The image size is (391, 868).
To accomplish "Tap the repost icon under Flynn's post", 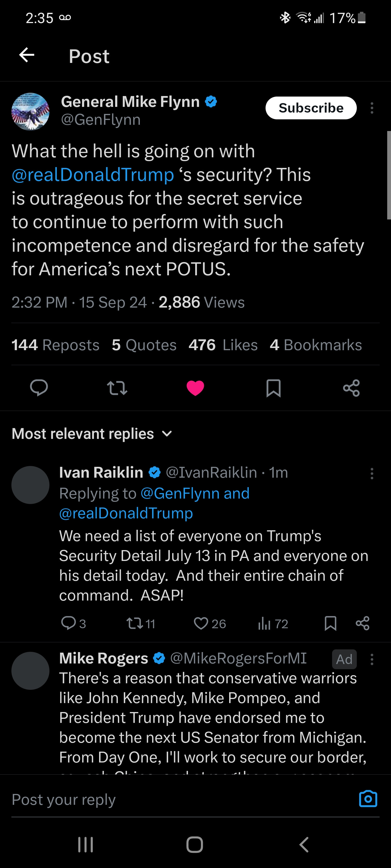I will 117,388.
